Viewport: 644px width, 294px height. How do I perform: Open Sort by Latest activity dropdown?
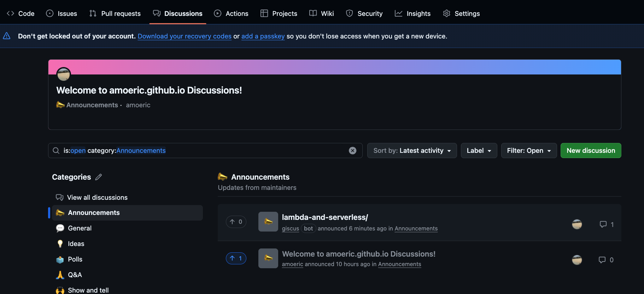(412, 151)
